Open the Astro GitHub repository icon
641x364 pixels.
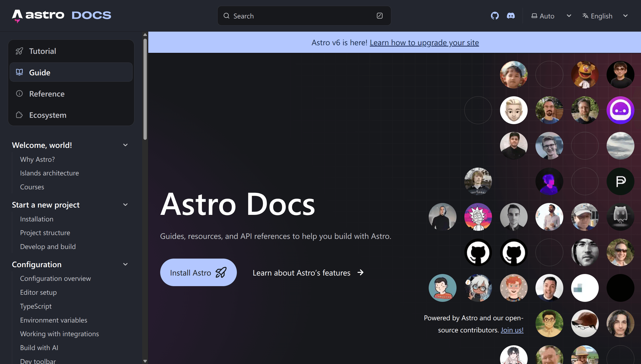coord(495,16)
